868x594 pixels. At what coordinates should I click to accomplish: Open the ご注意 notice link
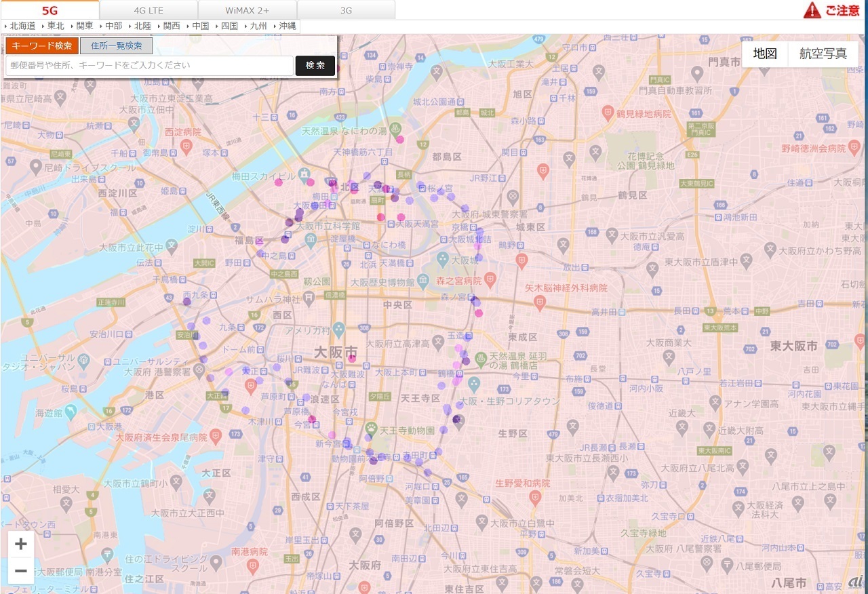pyautogui.click(x=842, y=10)
